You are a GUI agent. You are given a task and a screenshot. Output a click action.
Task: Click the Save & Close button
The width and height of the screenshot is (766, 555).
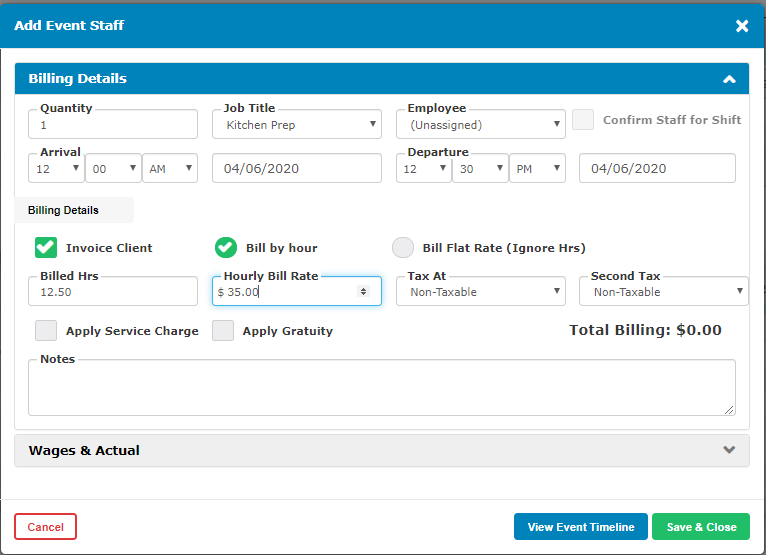tap(701, 527)
